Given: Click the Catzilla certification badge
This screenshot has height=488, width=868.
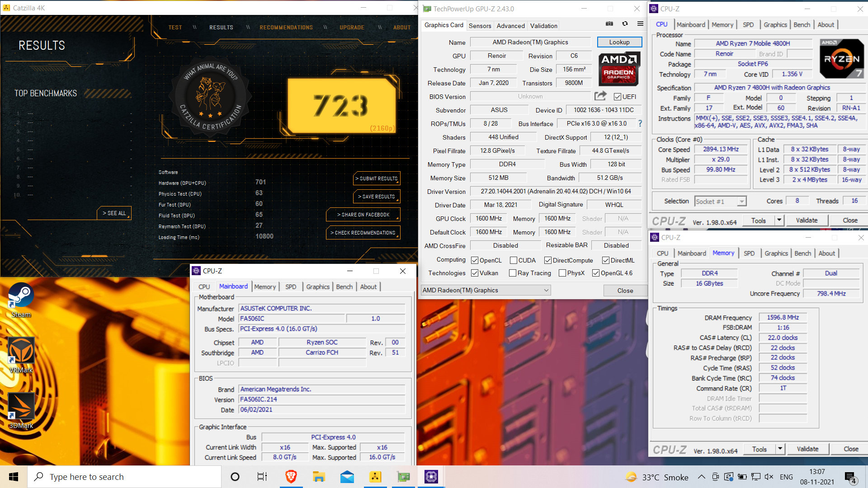Looking at the screenshot, I should [x=210, y=97].
